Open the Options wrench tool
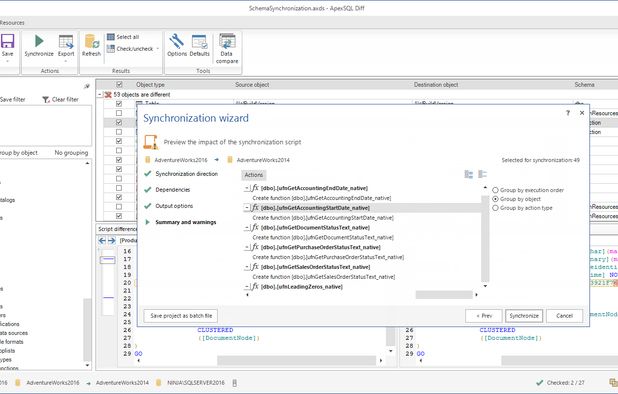Image resolution: width=618 pixels, height=394 pixels. pyautogui.click(x=177, y=45)
